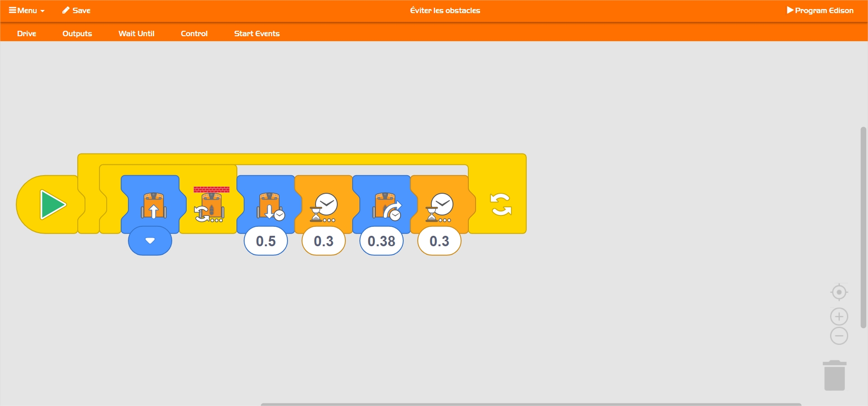The width and height of the screenshot is (868, 406).
Task: Open the Wait Until category
Action: (x=136, y=33)
